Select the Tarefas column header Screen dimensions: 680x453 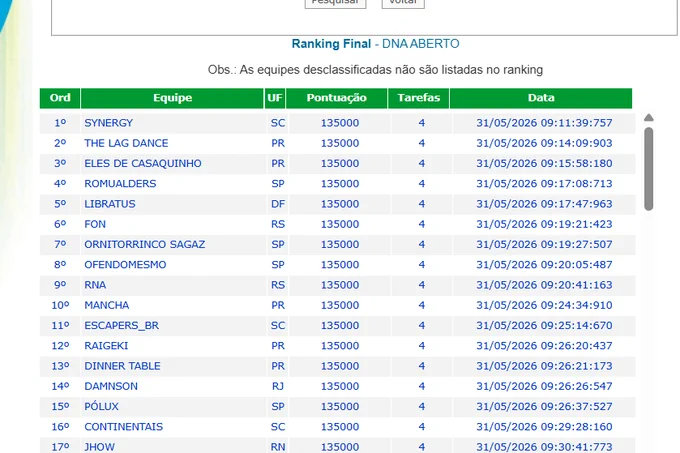[x=418, y=98]
